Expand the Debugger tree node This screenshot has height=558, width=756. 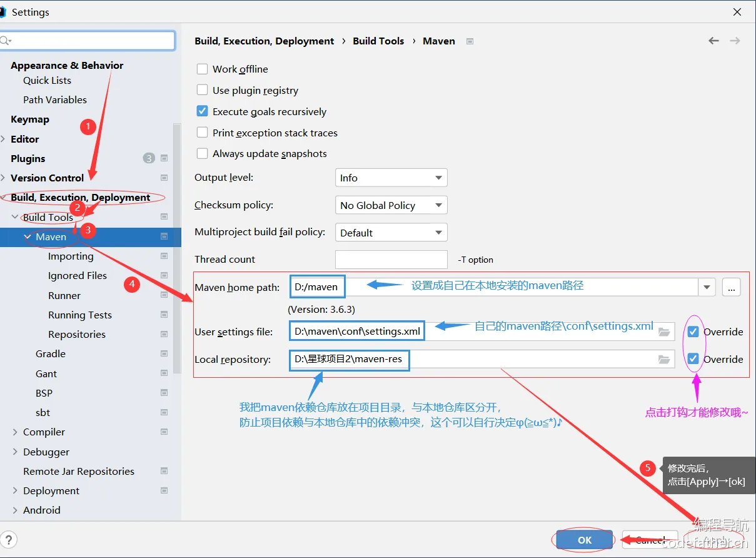[x=16, y=452]
